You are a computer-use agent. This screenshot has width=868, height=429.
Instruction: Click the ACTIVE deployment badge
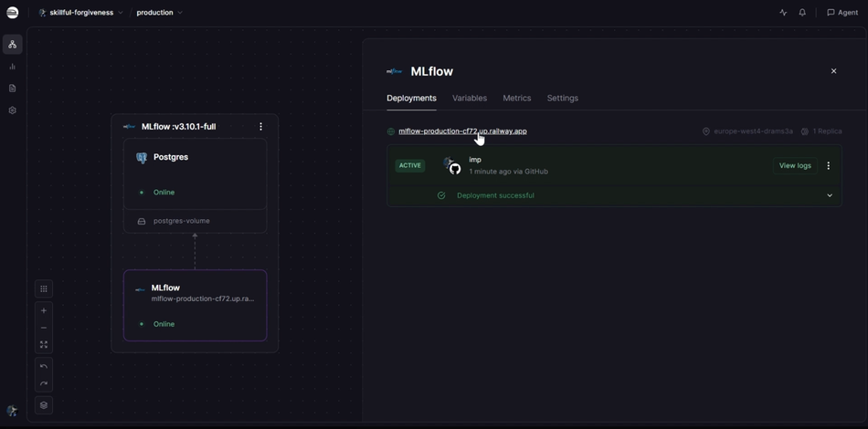409,165
